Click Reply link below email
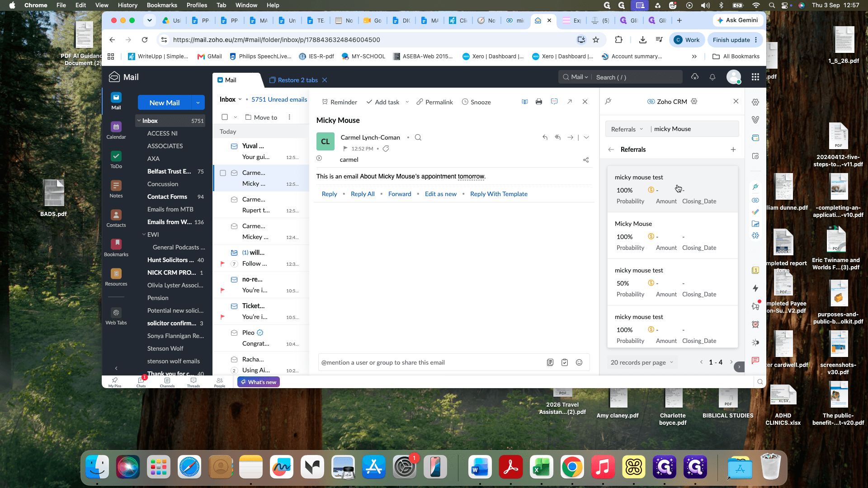 click(x=329, y=194)
